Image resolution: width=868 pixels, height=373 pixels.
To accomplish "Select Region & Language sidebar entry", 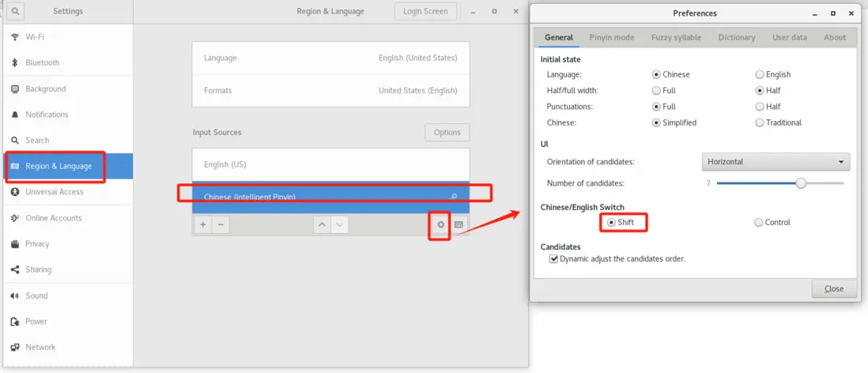I will click(x=67, y=166).
